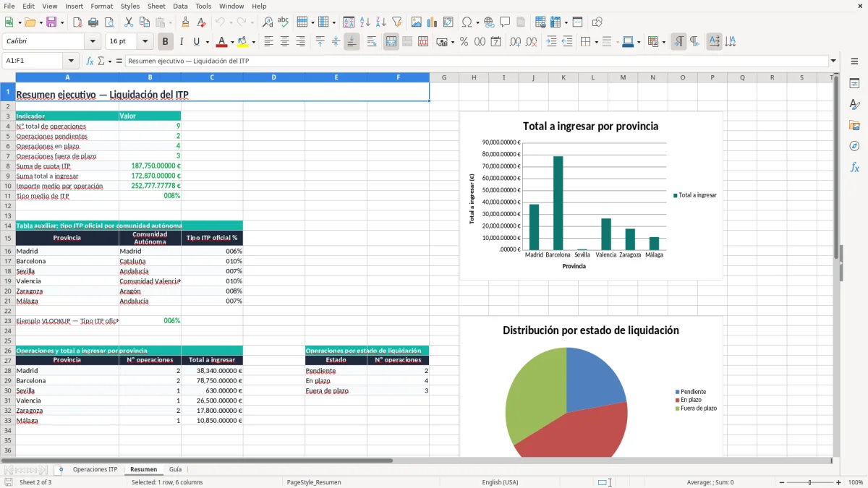Clear direct formatting
868x488 pixels.
coord(200,22)
